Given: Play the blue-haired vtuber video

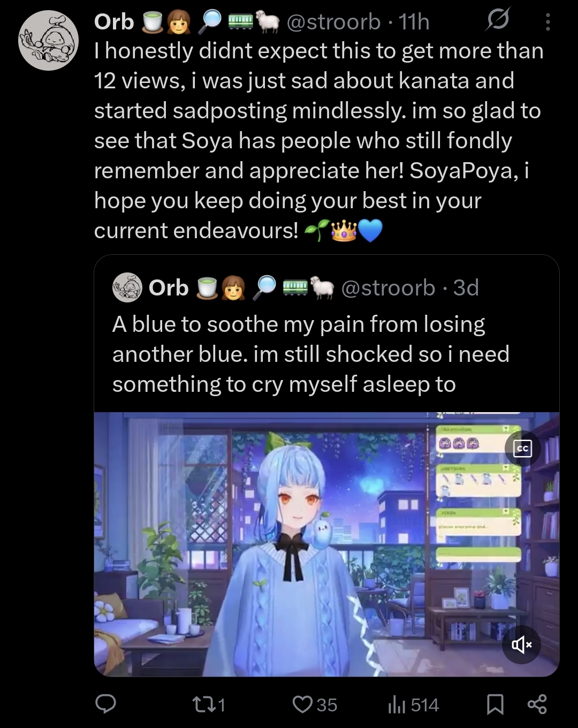Looking at the screenshot, I should [x=326, y=544].
